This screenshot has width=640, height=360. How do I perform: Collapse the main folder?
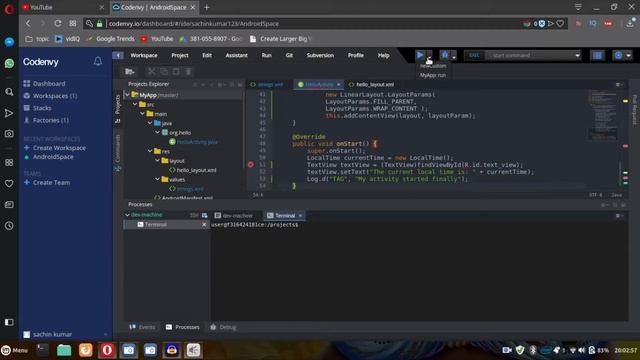click(x=142, y=113)
